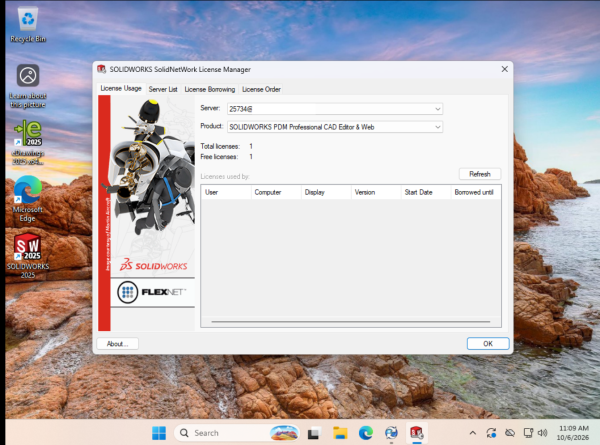600x445 pixels.
Task: Sort by the Display column header
Action: click(326, 192)
